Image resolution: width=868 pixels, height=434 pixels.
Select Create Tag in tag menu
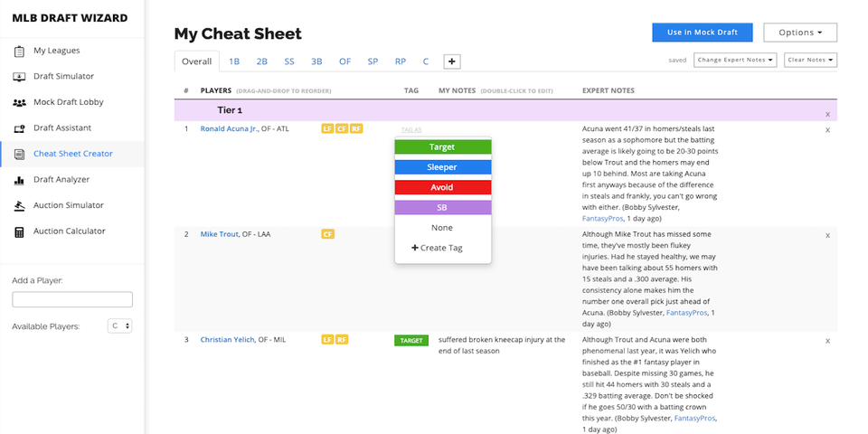437,248
